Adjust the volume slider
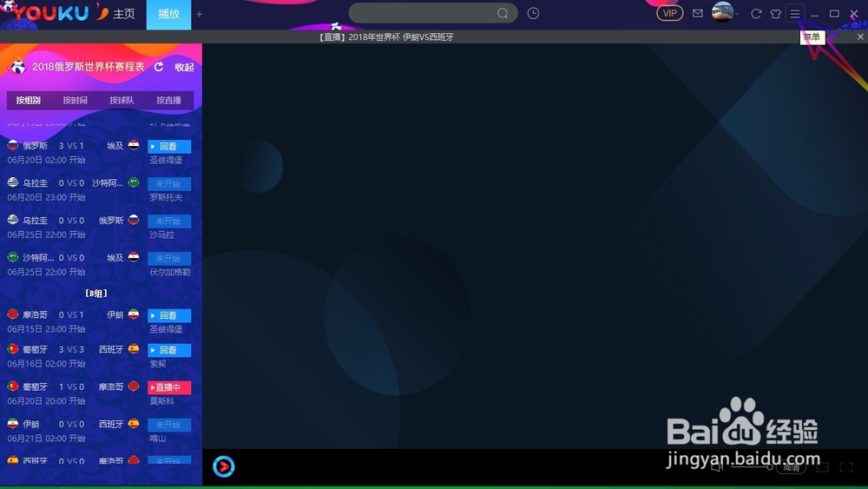Image resolution: width=868 pixels, height=489 pixels. click(x=752, y=466)
